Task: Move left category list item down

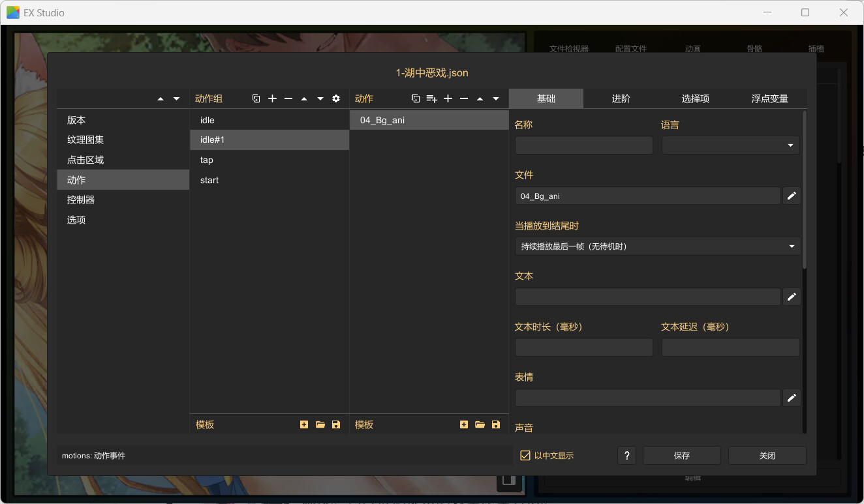Action: pyautogui.click(x=176, y=98)
